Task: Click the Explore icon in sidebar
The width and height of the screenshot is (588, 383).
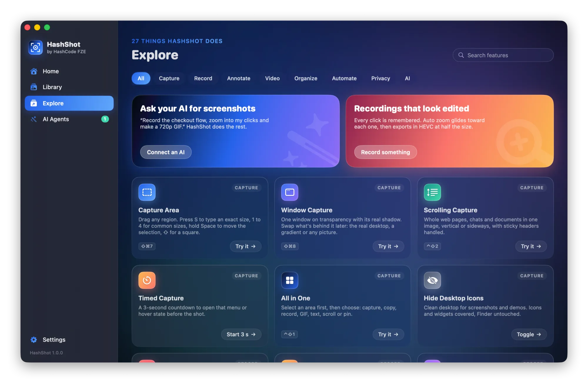Action: coord(34,103)
